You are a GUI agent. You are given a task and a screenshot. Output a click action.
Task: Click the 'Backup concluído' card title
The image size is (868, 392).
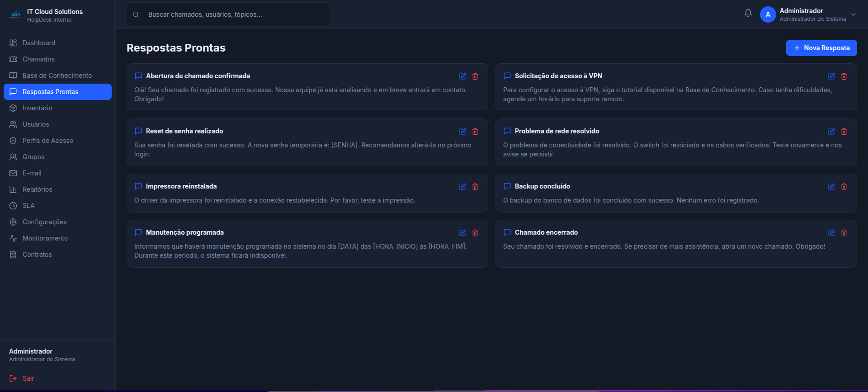click(x=542, y=186)
